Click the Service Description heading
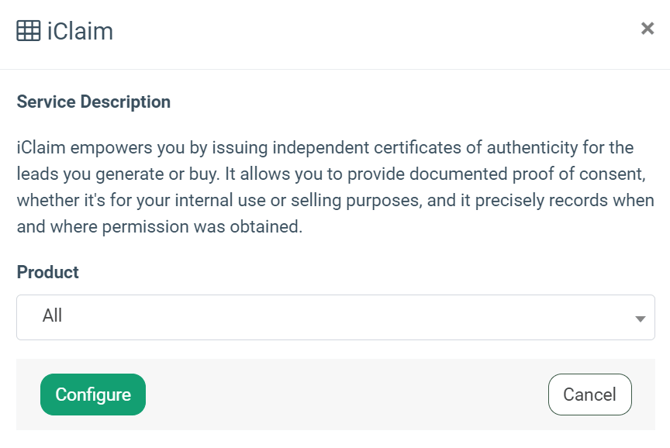Screen dimensions: 670x448 [94, 102]
